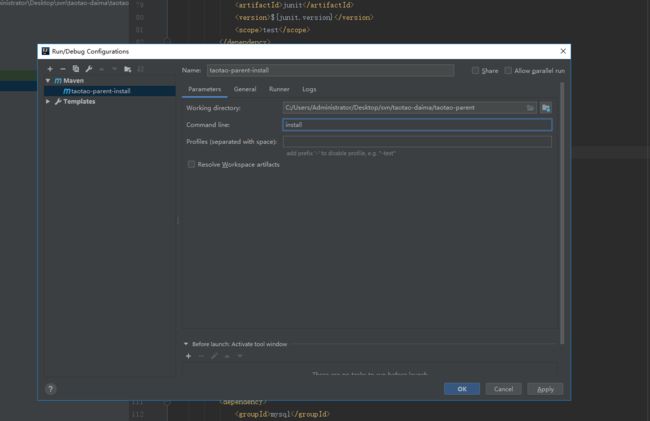Collapse the Before launch section
650x421 pixels.
click(x=186, y=344)
